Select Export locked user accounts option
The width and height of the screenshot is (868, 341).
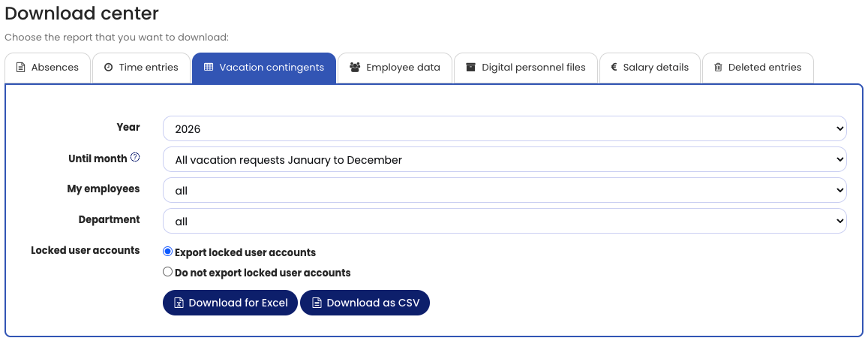pos(168,252)
